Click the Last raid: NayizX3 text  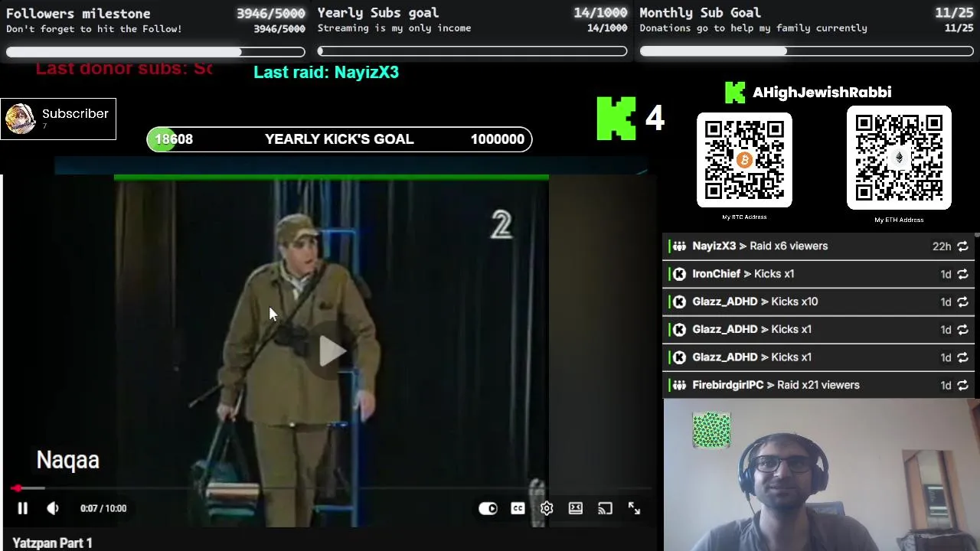(x=326, y=72)
